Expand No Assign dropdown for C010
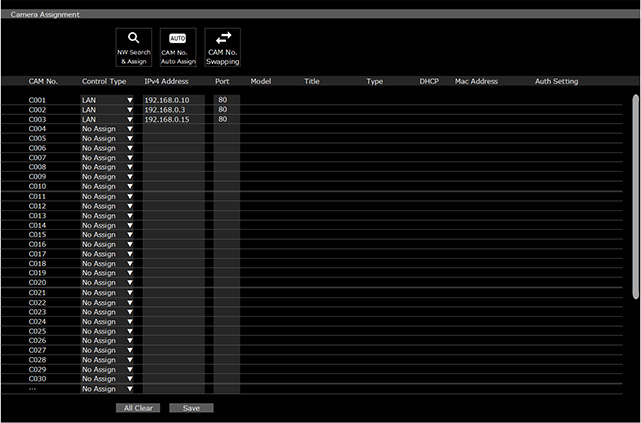641x423 pixels. tap(107, 186)
